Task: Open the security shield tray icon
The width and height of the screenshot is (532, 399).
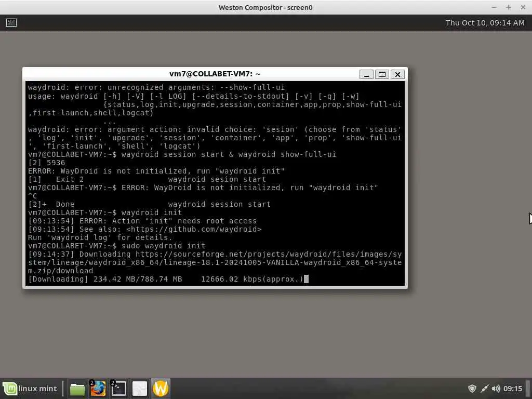Action: (472, 389)
